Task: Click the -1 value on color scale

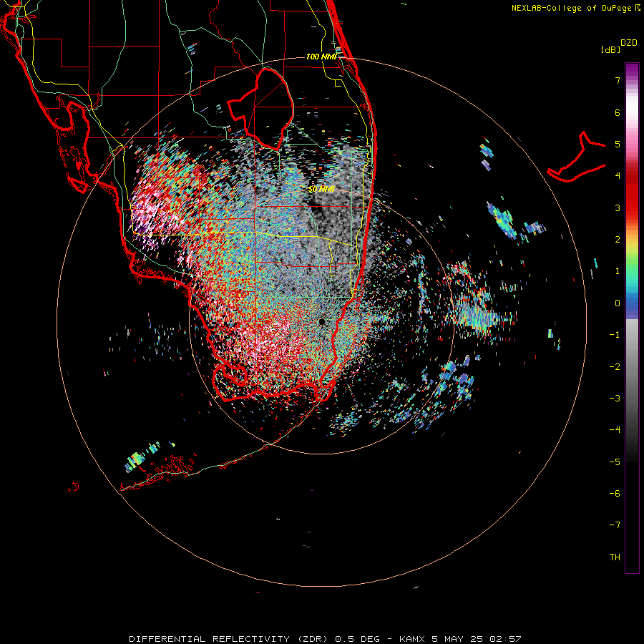Action: coord(615,335)
